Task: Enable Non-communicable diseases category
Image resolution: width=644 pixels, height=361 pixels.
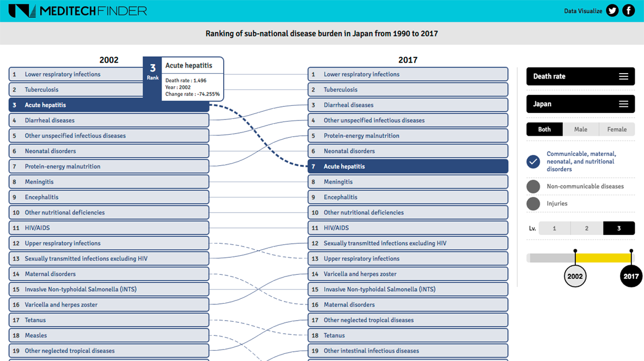Action: coord(533,186)
